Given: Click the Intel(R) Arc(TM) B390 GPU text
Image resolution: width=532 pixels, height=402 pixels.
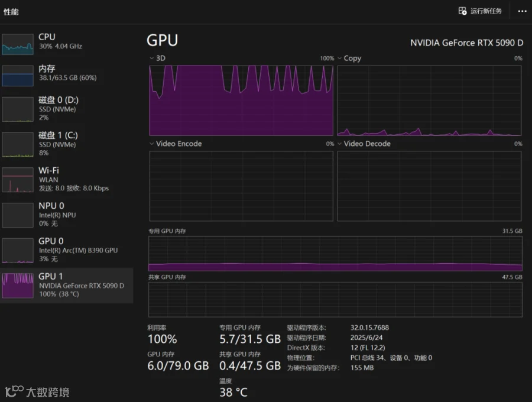Looking at the screenshot, I should tap(79, 250).
